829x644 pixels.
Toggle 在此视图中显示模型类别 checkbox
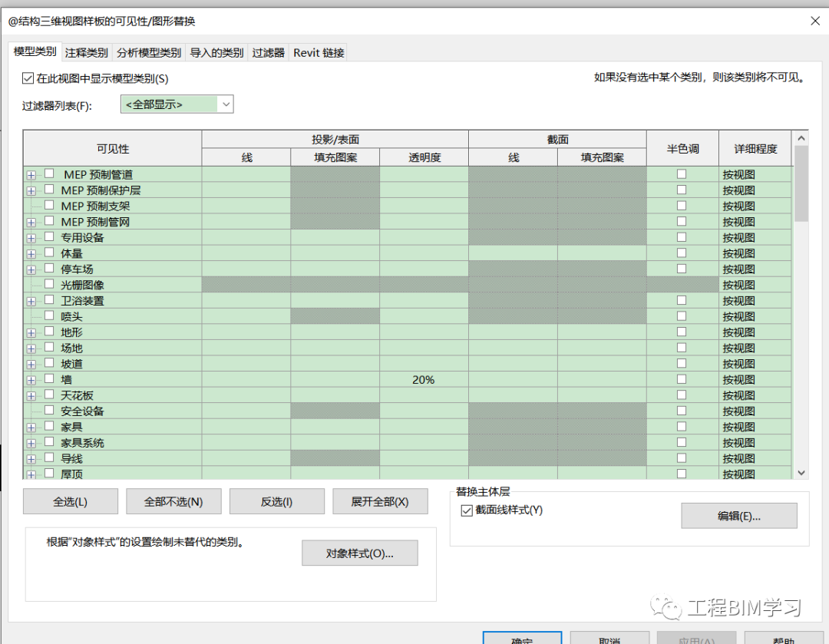click(x=28, y=78)
